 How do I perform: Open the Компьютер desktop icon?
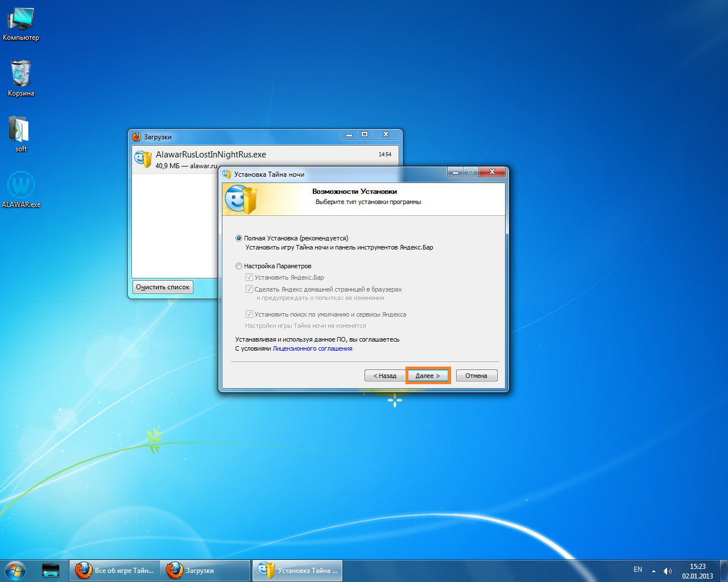[21, 20]
